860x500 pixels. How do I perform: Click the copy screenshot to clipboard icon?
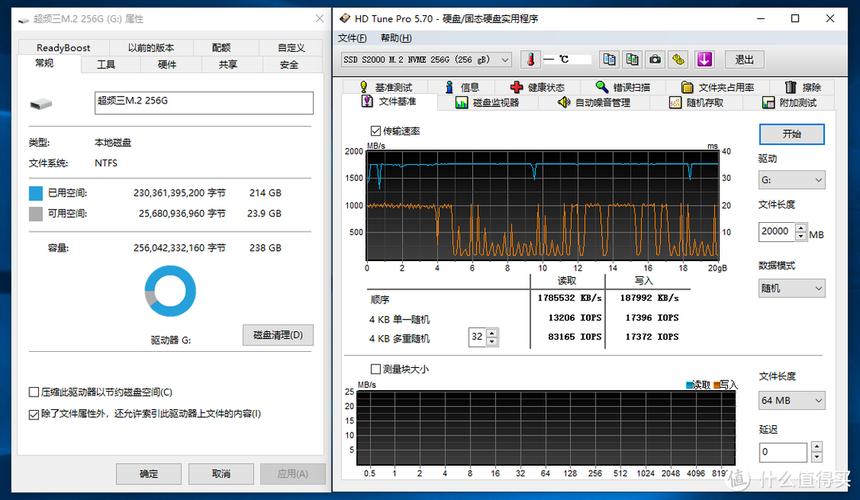tap(632, 59)
